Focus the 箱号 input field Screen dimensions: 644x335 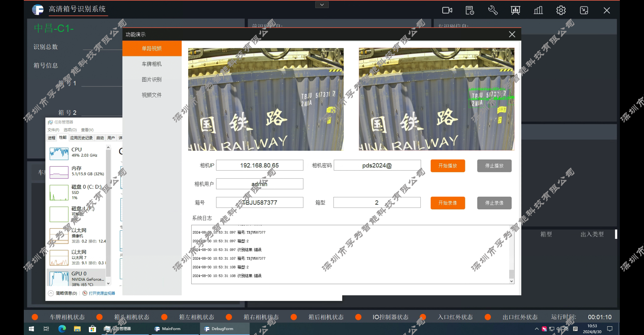260,203
